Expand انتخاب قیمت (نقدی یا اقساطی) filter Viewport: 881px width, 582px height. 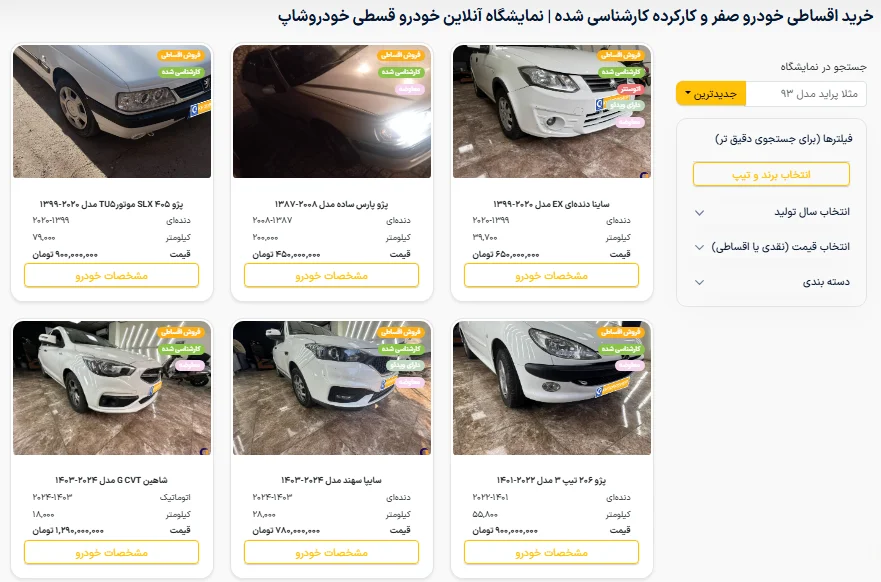[772, 247]
